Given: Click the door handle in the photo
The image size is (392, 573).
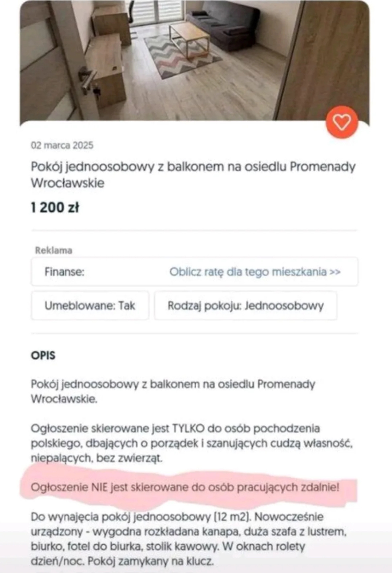Looking at the screenshot, I should pos(88,78).
